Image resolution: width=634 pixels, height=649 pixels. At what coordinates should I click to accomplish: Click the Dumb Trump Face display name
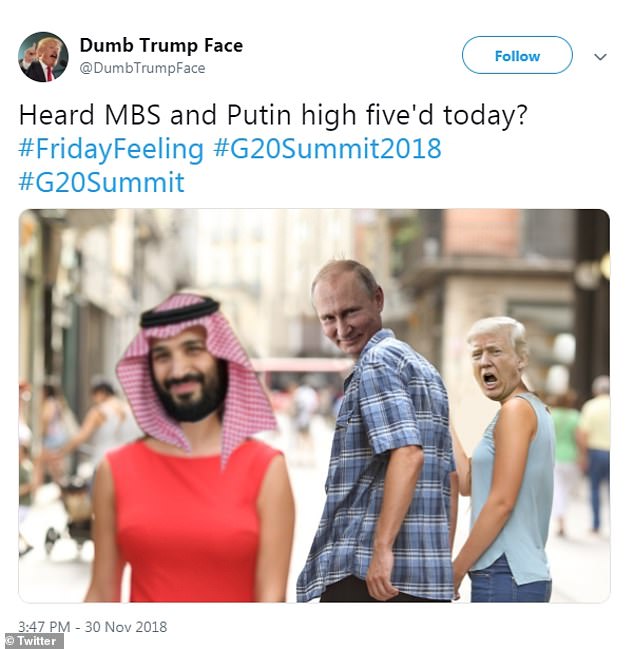[x=161, y=45]
